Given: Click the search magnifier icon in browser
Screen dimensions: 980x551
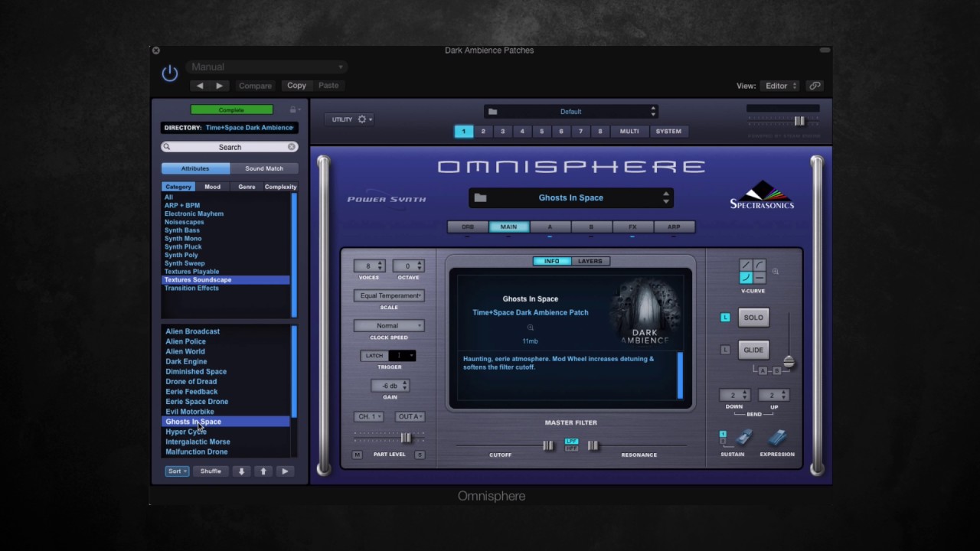Looking at the screenshot, I should tap(166, 147).
